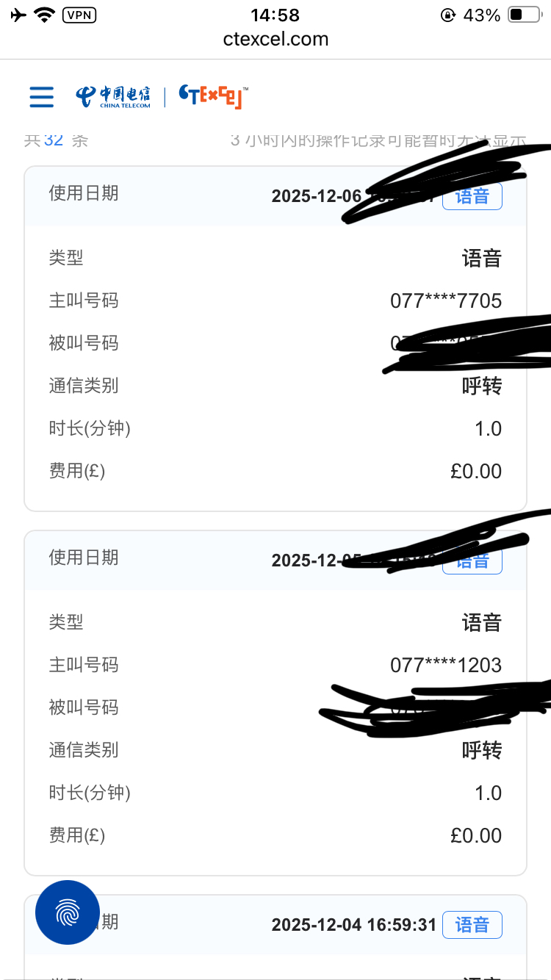Click the 语音 tag beside 2025-12-04 16:59:31
Screen dimensions: 551x980
(x=472, y=925)
